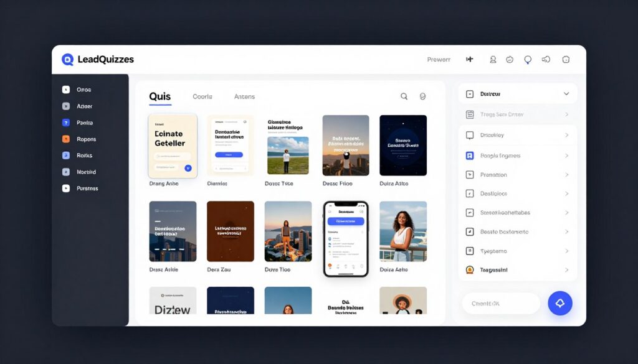Click the announcement megaphone icon in top bar
This screenshot has width=638, height=364.
tap(546, 59)
